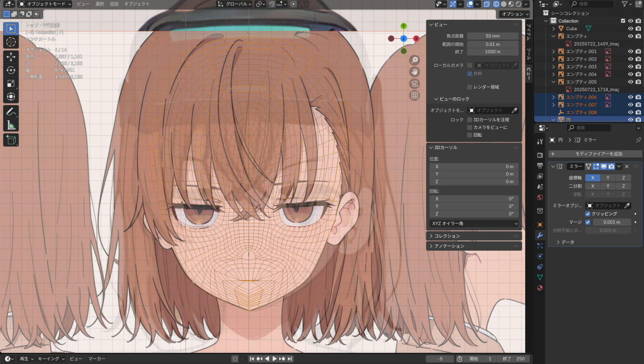This screenshot has width=644, height=364.
Task: Open the 追加 menu
Action: (x=114, y=4)
